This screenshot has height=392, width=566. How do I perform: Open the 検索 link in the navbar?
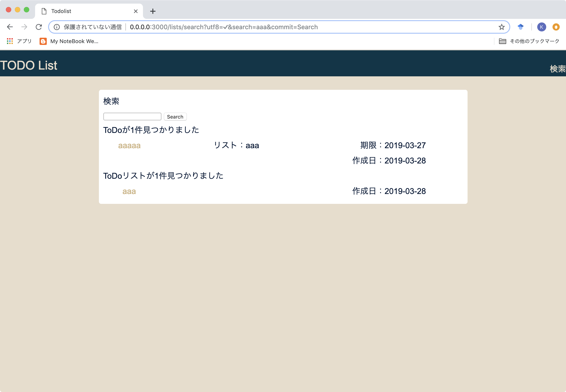(558, 69)
